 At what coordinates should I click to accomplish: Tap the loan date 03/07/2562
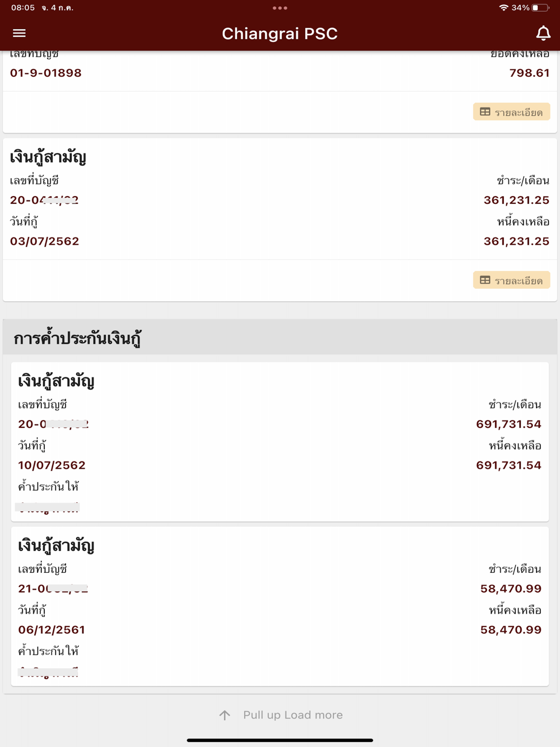point(45,241)
